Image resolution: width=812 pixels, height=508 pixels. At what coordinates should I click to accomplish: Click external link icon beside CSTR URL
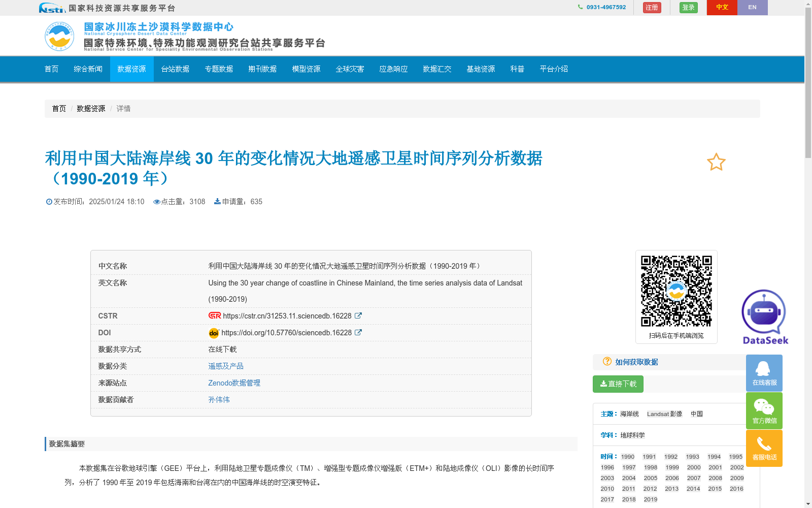tap(358, 315)
